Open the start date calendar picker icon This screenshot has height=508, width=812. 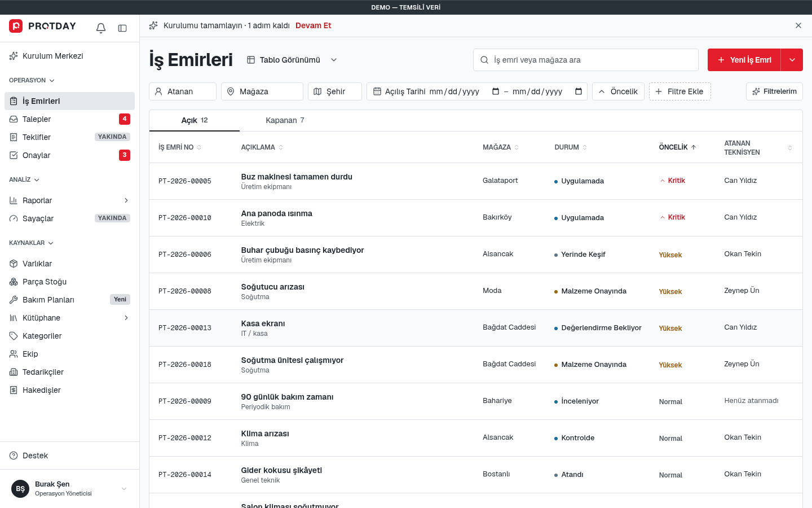point(496,91)
